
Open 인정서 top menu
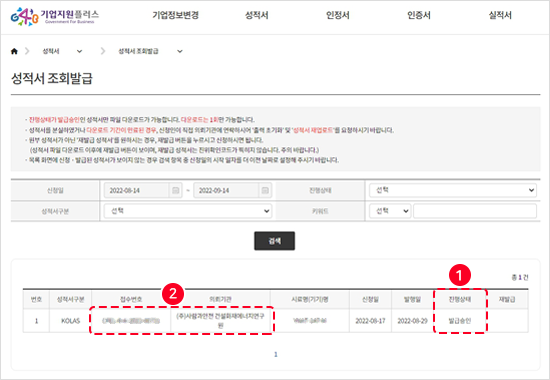(x=337, y=15)
